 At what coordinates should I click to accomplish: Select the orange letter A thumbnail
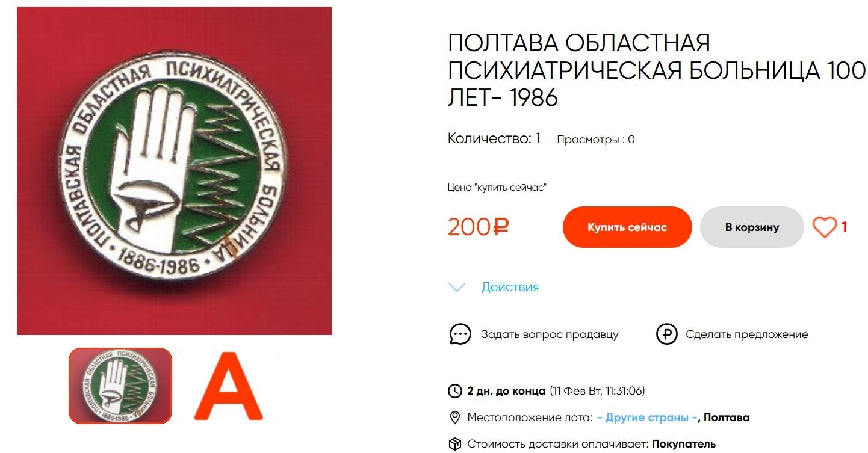tap(229, 386)
